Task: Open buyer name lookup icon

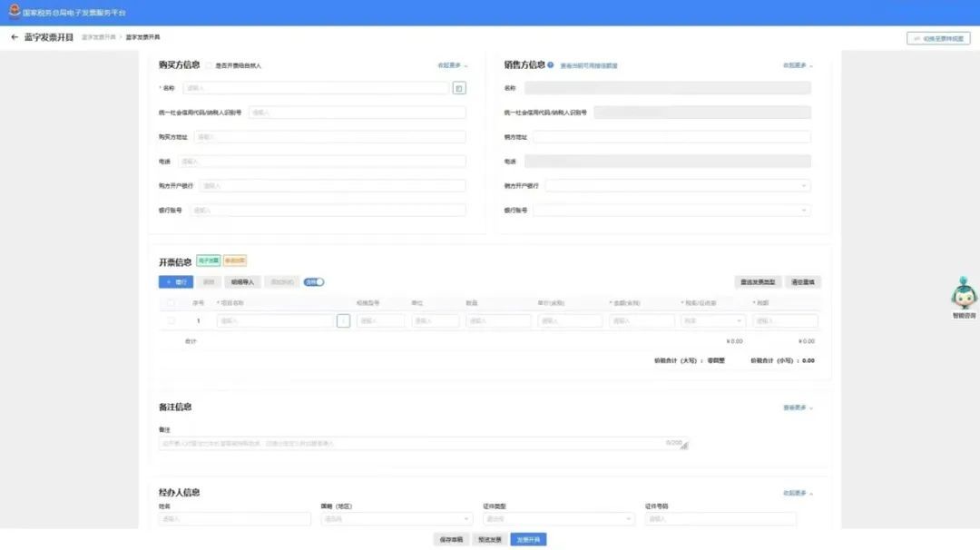Action: pos(459,88)
